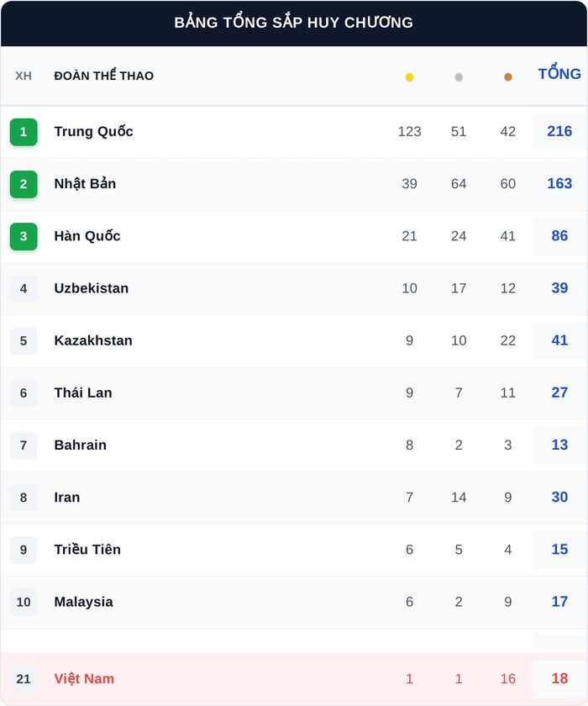Click the bronze medal column icon
The image size is (588, 706).
[x=508, y=77]
